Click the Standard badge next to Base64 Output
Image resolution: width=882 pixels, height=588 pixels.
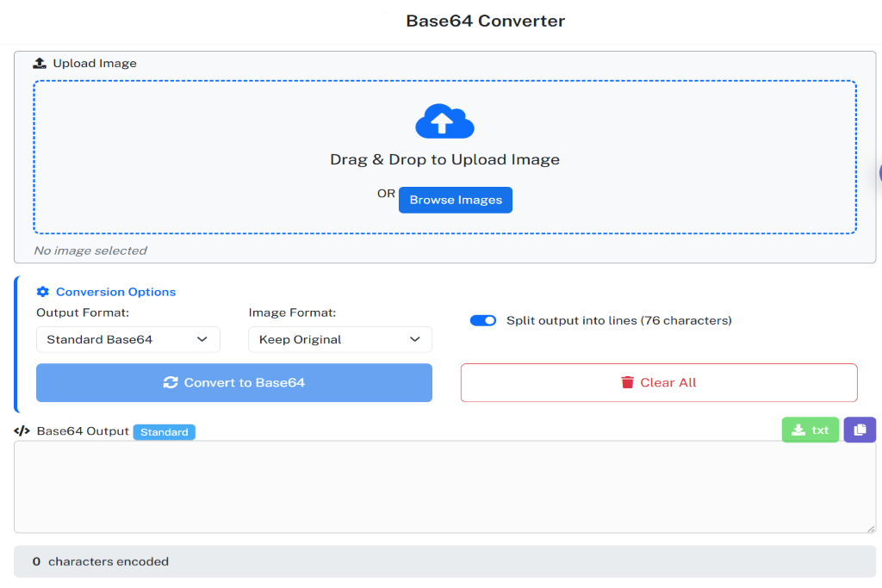pos(165,431)
